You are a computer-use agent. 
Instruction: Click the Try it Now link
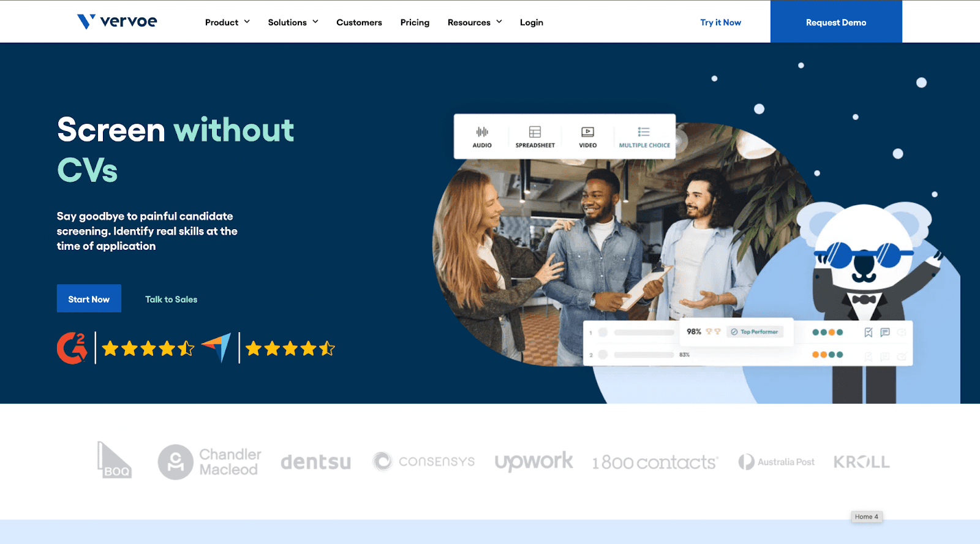click(720, 23)
